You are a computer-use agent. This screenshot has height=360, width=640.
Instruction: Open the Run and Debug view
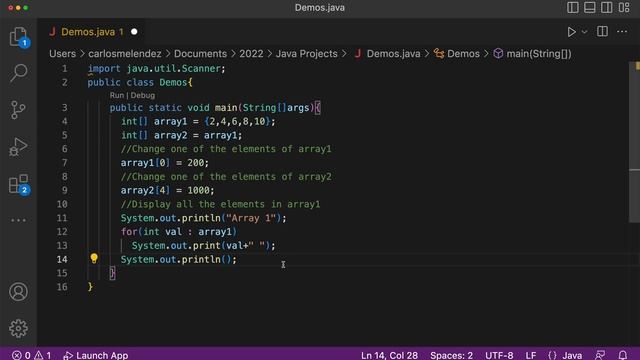pyautogui.click(x=18, y=147)
